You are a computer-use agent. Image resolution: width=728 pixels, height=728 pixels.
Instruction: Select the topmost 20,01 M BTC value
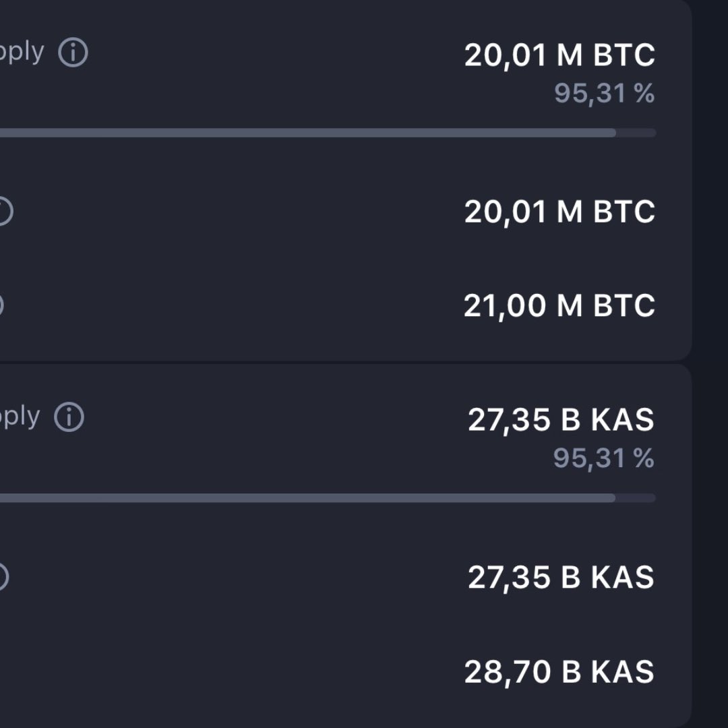click(x=559, y=55)
